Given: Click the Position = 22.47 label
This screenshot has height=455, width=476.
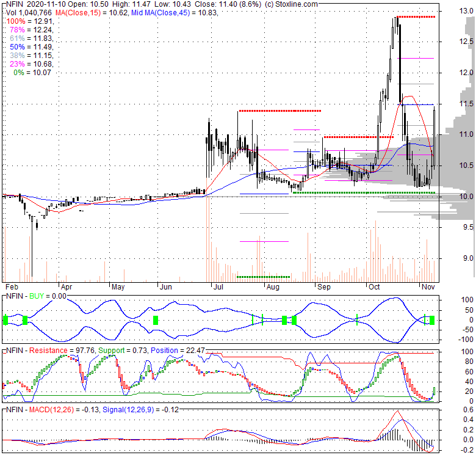Looking at the screenshot, I should click(x=178, y=351).
